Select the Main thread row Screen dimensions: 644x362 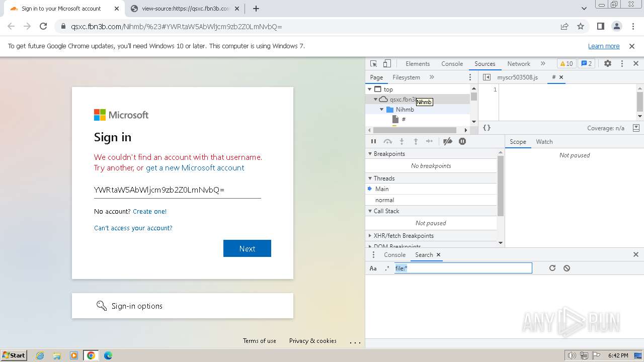431,189
